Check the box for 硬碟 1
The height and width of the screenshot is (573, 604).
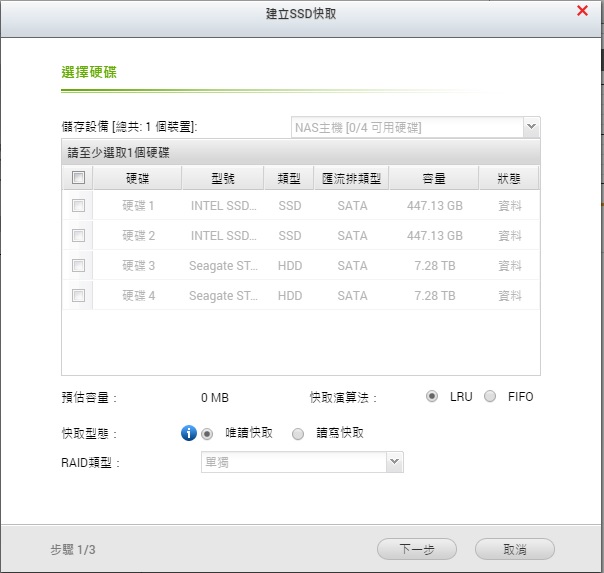click(x=79, y=205)
